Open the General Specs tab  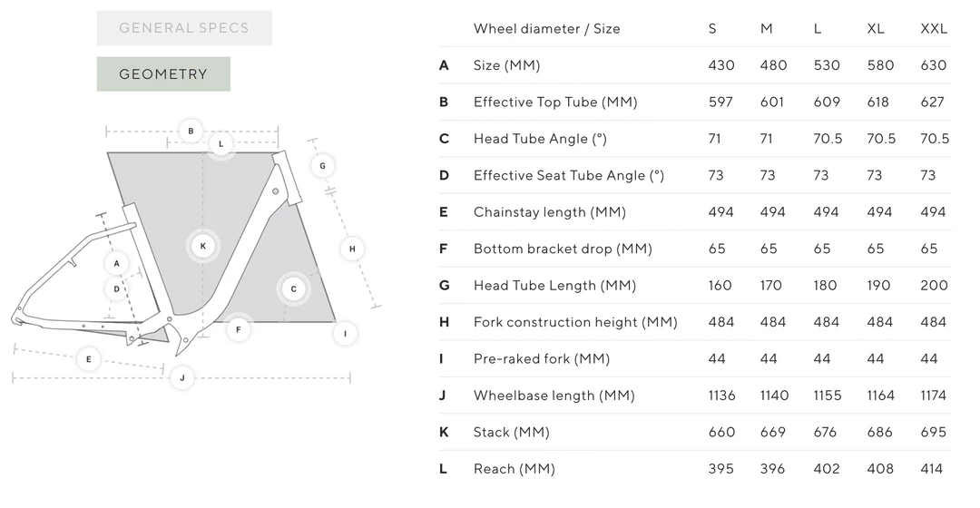click(x=184, y=28)
